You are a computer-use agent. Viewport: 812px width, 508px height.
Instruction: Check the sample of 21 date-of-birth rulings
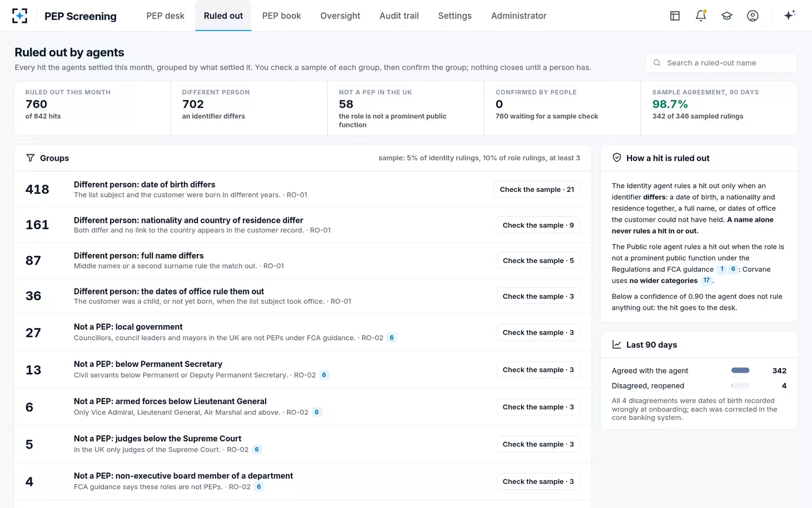[537, 190]
